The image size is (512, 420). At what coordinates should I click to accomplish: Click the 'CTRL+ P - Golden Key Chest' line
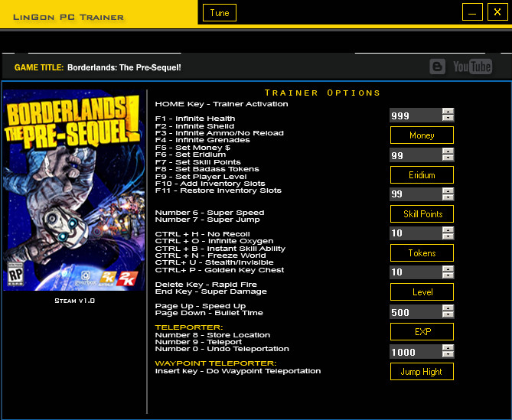[x=220, y=270]
